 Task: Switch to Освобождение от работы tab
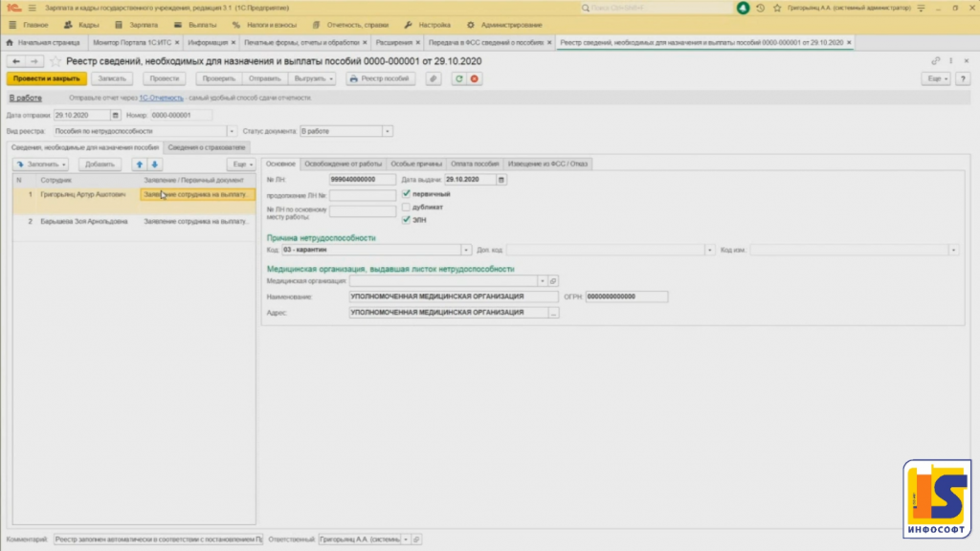344,164
